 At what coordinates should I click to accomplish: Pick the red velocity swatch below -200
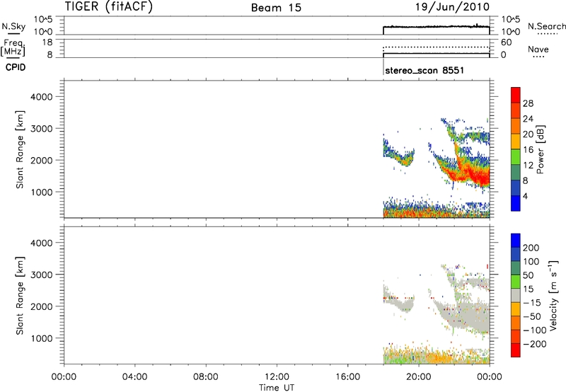click(x=516, y=350)
